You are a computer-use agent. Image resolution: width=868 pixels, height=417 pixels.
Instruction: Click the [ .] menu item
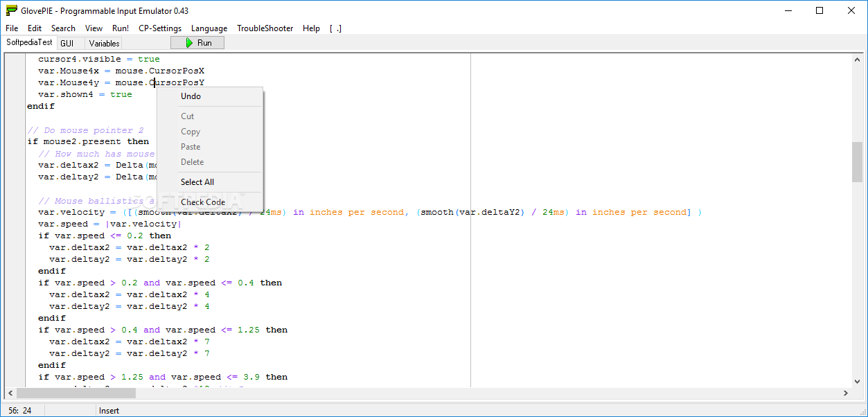click(x=335, y=28)
